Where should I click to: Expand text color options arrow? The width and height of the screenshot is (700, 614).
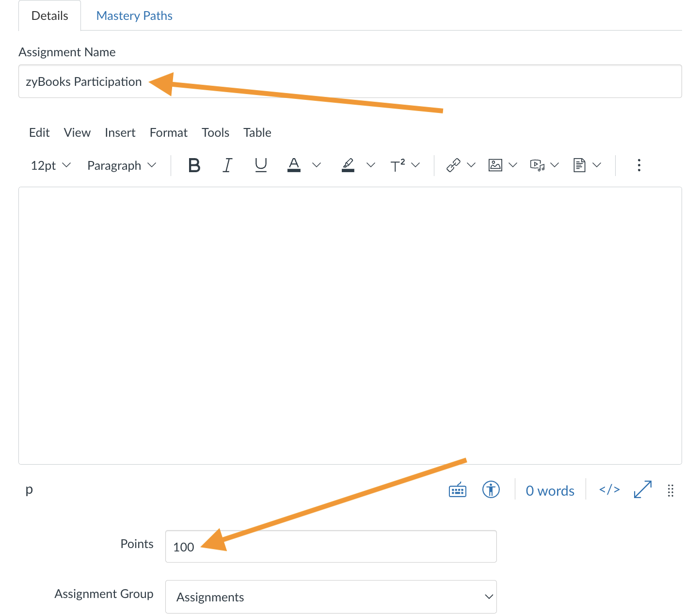[317, 165]
